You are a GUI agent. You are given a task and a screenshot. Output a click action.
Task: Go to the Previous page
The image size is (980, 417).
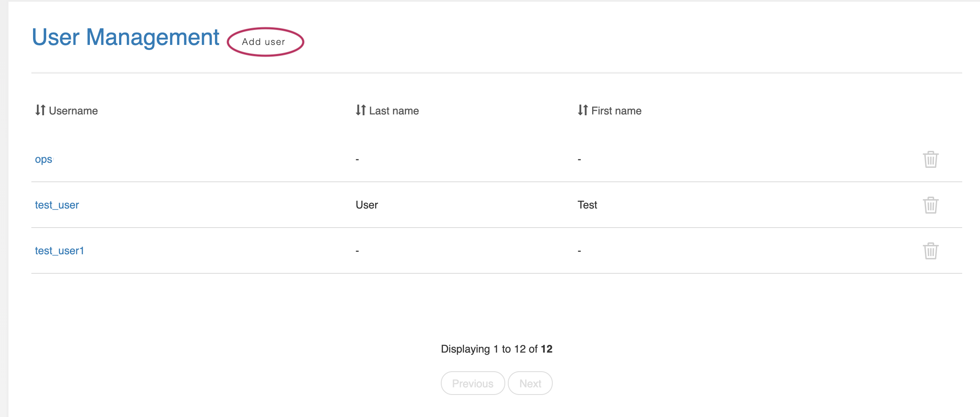[x=473, y=384]
